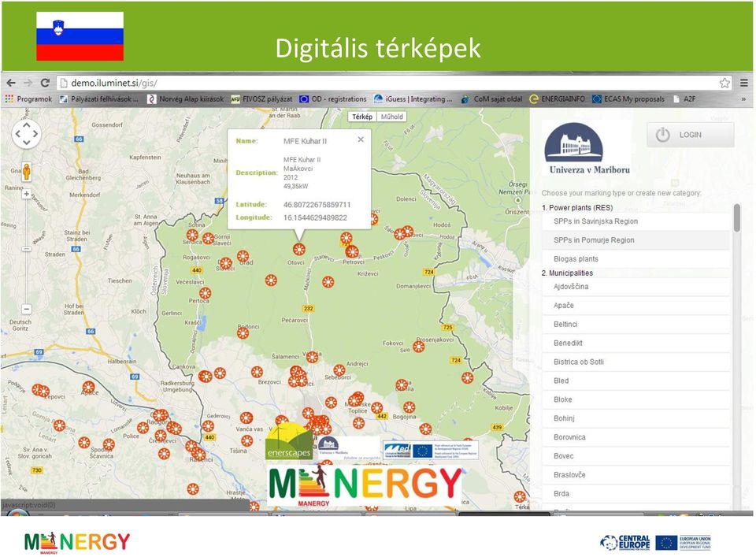
Task: Select Borovnica municipality
Action: (636, 437)
